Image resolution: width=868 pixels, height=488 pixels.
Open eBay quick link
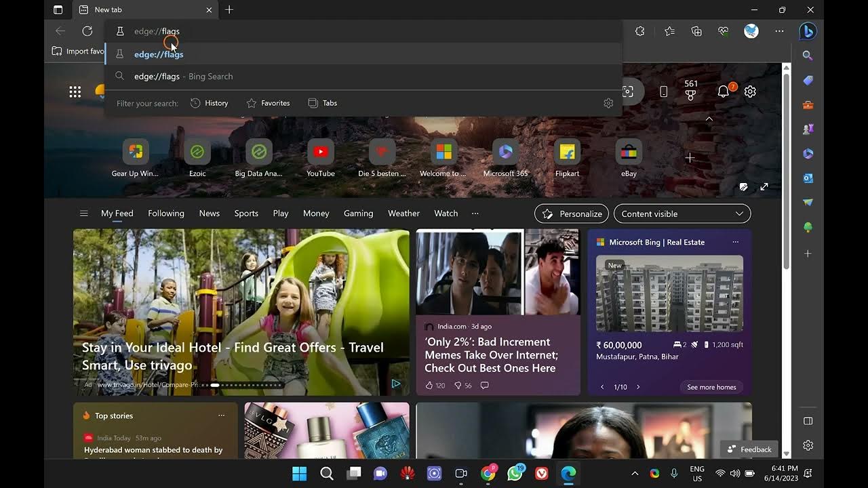pyautogui.click(x=629, y=159)
